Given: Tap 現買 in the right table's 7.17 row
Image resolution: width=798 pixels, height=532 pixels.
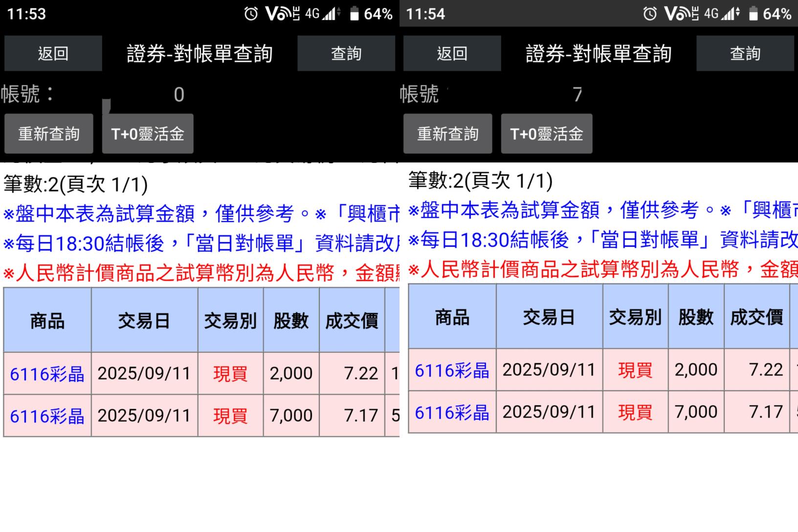Looking at the screenshot, I should [x=636, y=412].
